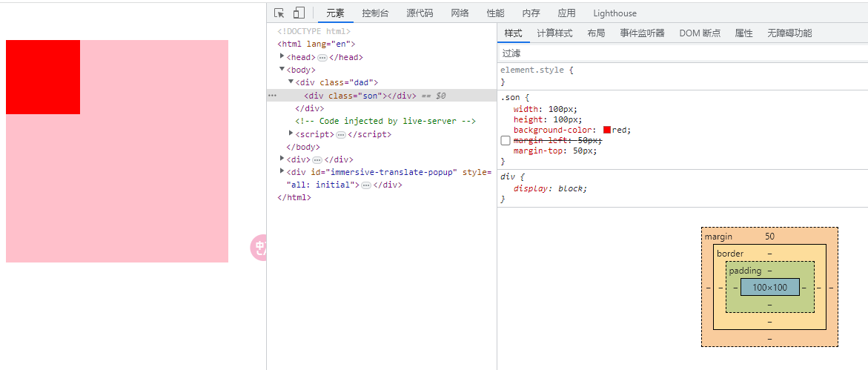The height and width of the screenshot is (370, 868).
Task: Activate the inspect element picker icon
Action: click(x=279, y=13)
